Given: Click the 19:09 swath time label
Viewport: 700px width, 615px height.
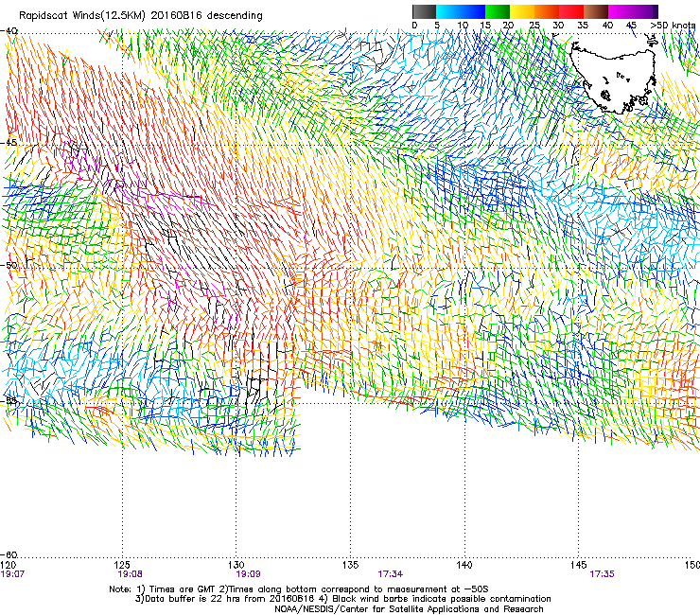Looking at the screenshot, I should pyautogui.click(x=248, y=574).
